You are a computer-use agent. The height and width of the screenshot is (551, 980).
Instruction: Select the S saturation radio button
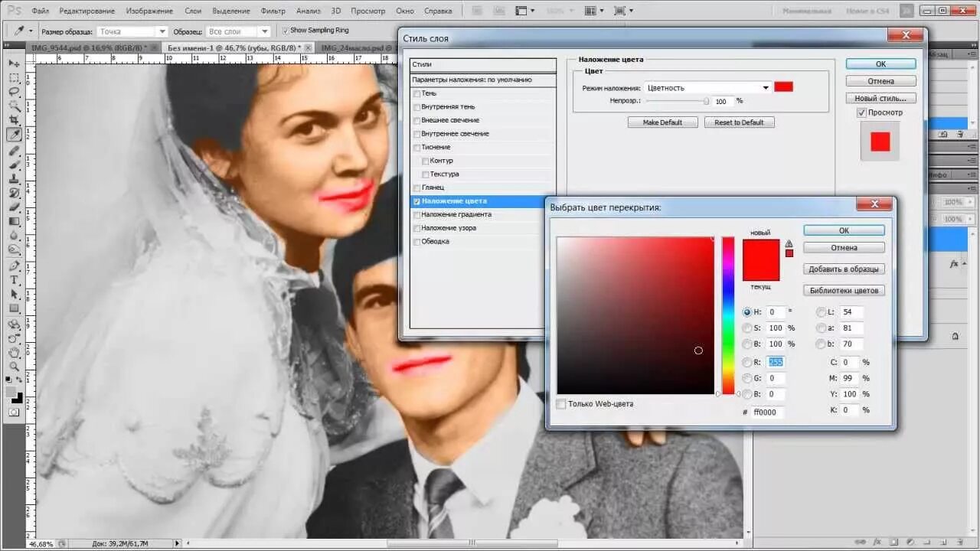click(747, 328)
